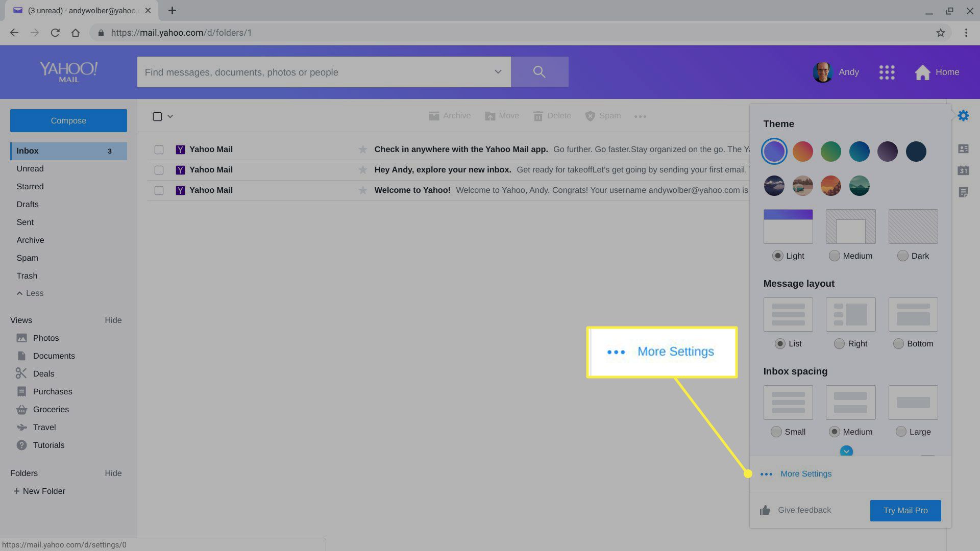Click the Compose button
Image resolution: width=980 pixels, height=551 pixels.
[68, 120]
